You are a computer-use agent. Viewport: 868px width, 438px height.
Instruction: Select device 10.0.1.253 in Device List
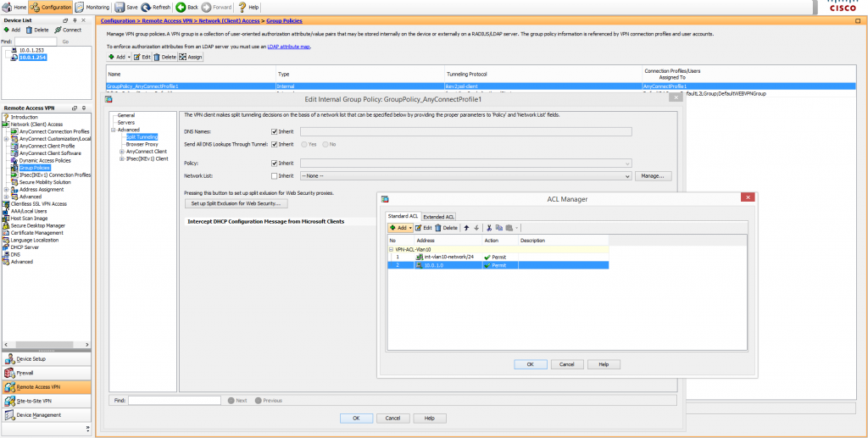[x=31, y=50]
